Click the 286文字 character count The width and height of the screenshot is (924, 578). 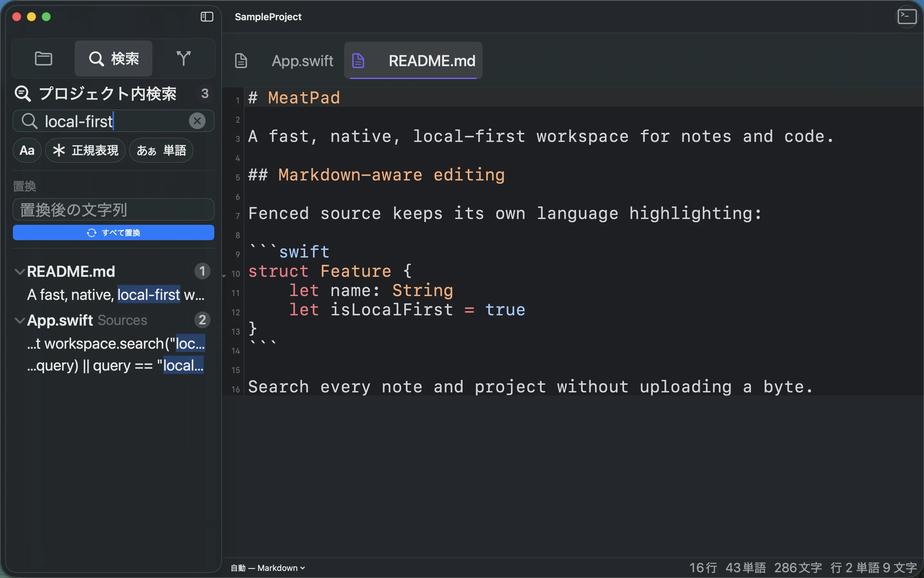click(x=798, y=568)
